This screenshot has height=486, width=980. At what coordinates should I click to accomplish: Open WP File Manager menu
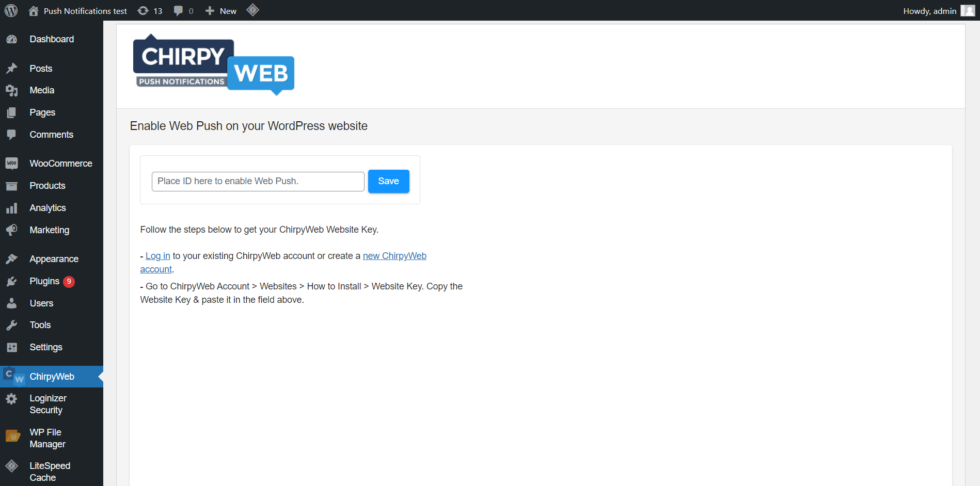[48, 438]
